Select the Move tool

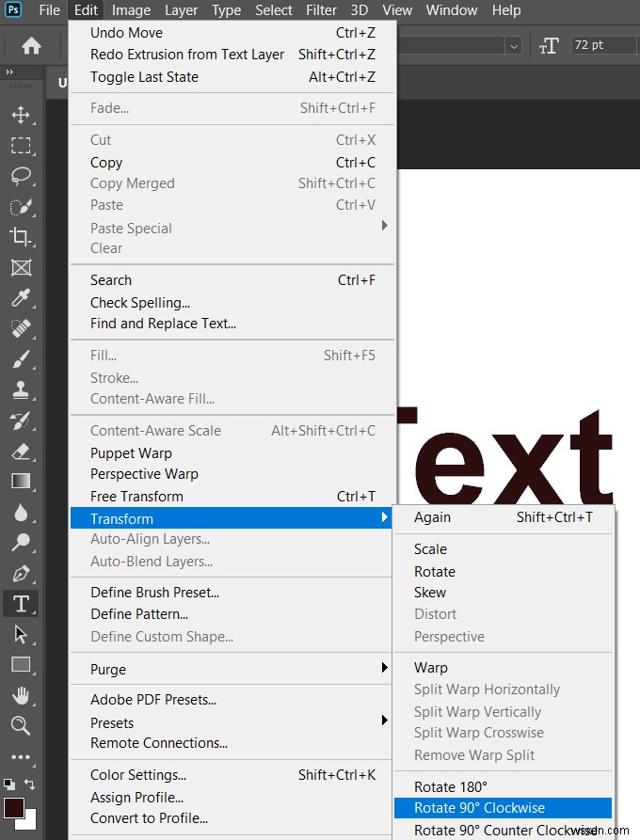click(x=13, y=114)
